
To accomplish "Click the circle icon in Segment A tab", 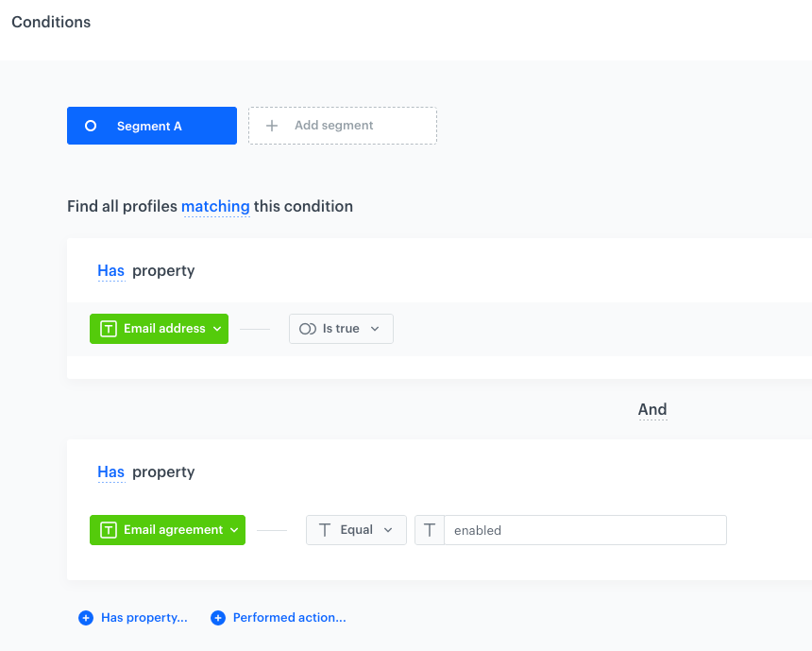I will click(91, 126).
